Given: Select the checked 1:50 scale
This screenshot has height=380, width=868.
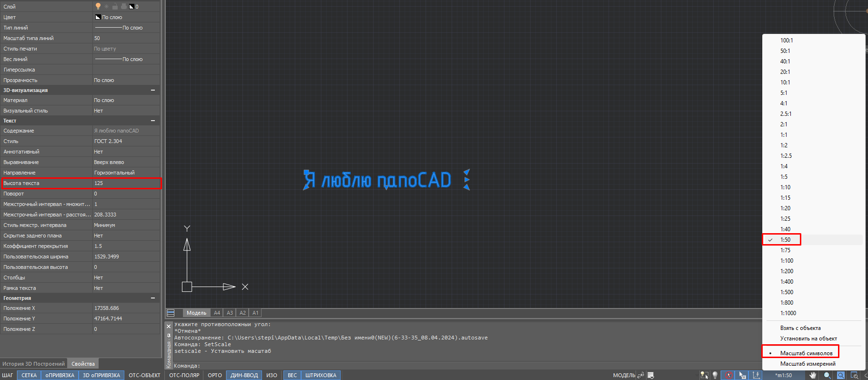Looking at the screenshot, I should coord(814,240).
